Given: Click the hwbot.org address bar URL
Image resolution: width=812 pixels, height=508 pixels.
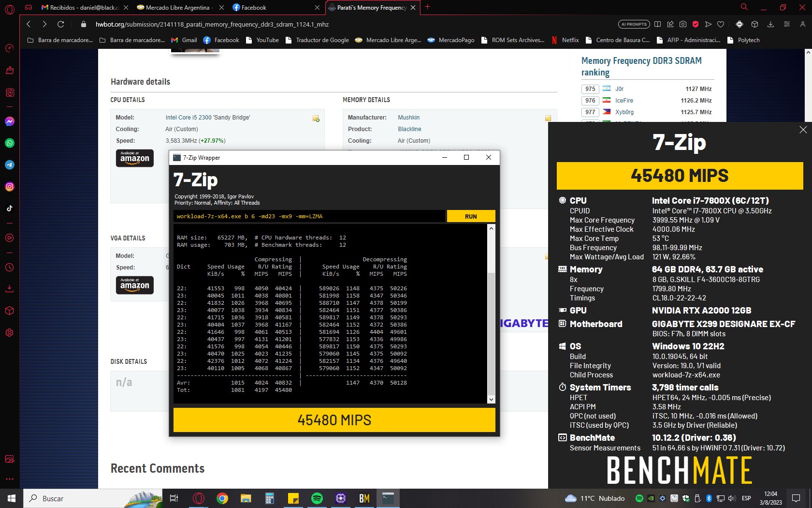Looking at the screenshot, I should pos(212,24).
